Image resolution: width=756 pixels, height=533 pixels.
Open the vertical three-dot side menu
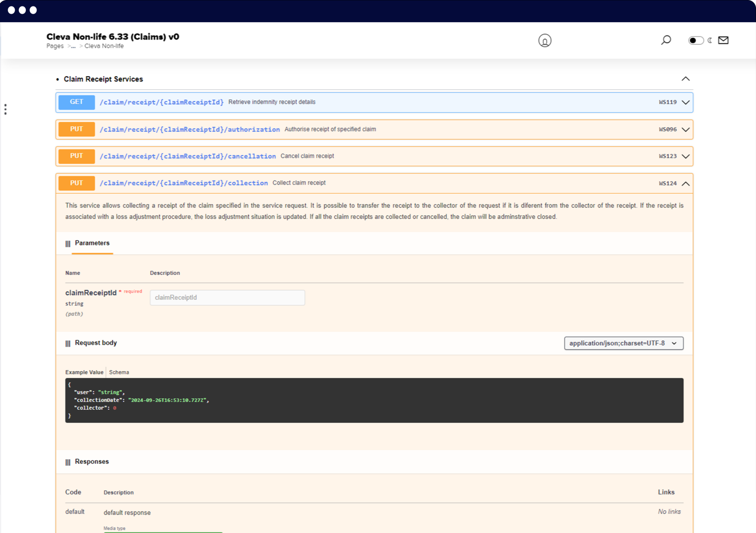pos(5,109)
